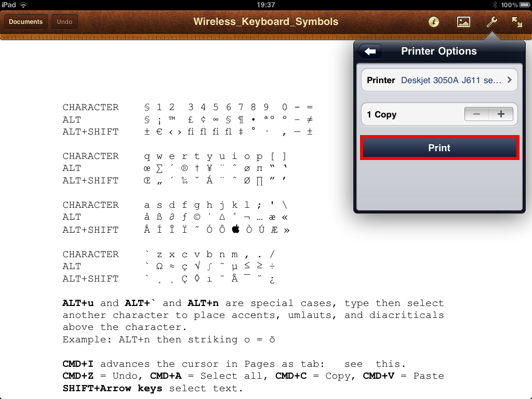532x399 pixels.
Task: Tap the clock showing 19:37
Action: point(265,5)
